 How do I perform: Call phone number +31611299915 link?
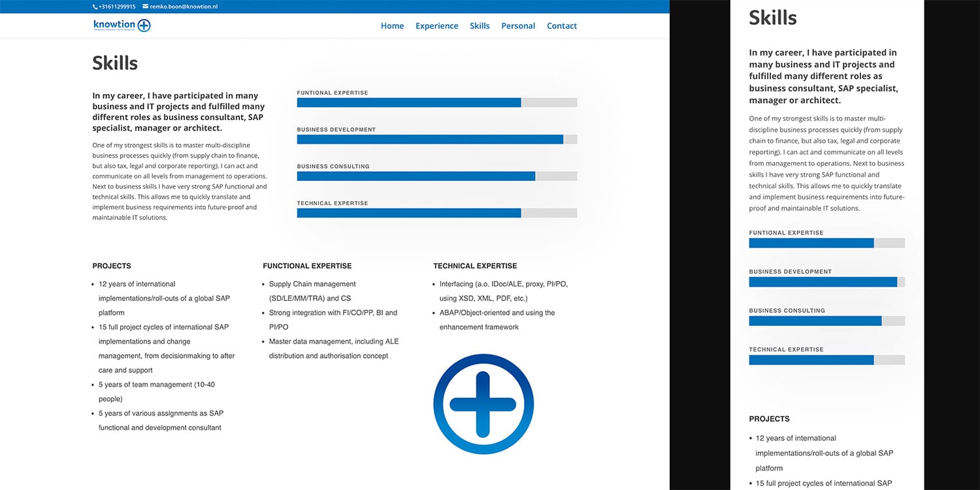pos(118,7)
